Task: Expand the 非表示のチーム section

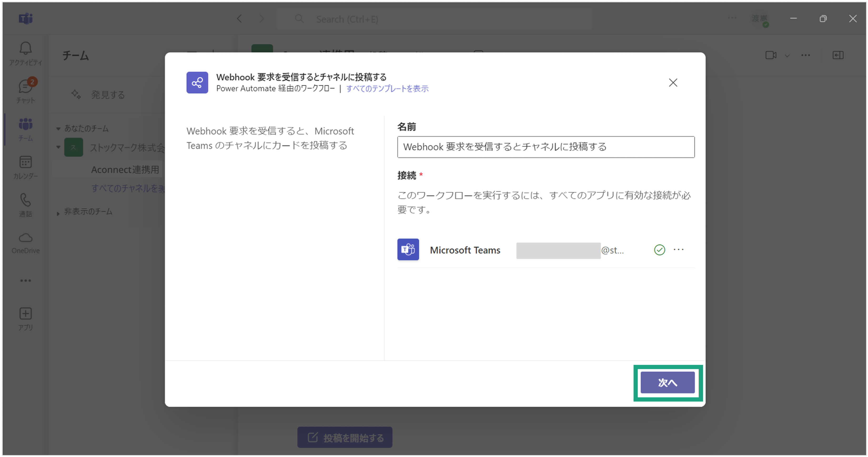Action: coord(58,213)
